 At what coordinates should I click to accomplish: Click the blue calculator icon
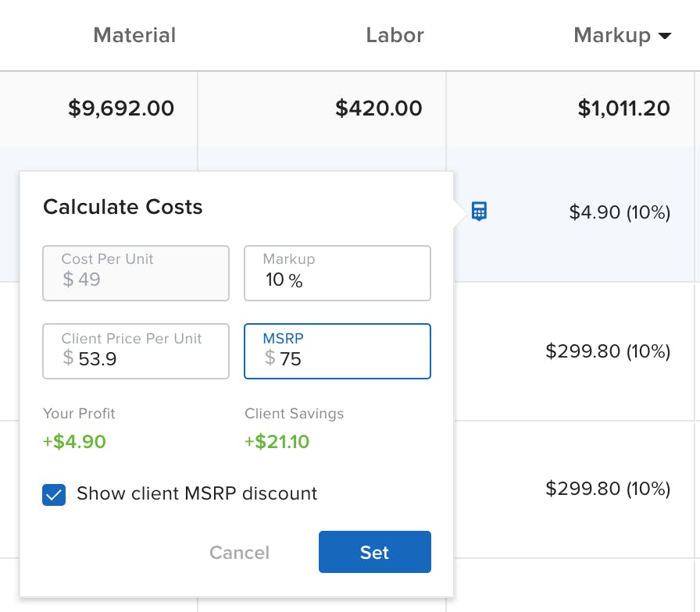click(x=479, y=212)
